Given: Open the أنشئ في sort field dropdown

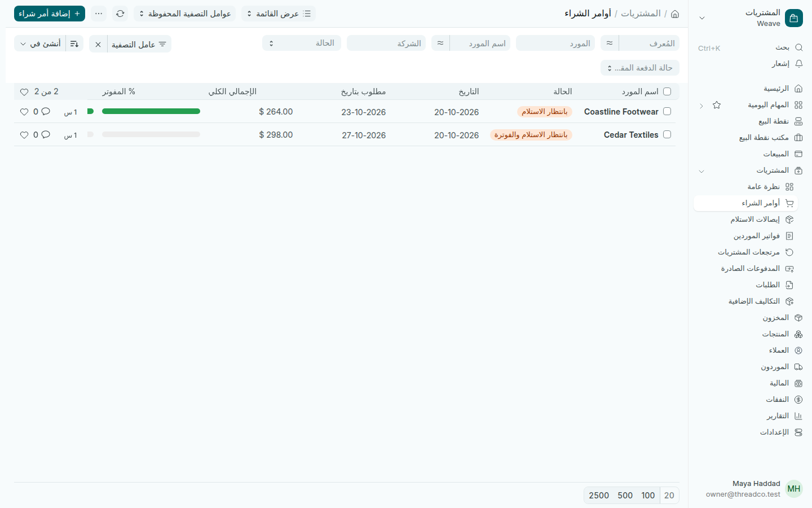Looking at the screenshot, I should (x=40, y=44).
